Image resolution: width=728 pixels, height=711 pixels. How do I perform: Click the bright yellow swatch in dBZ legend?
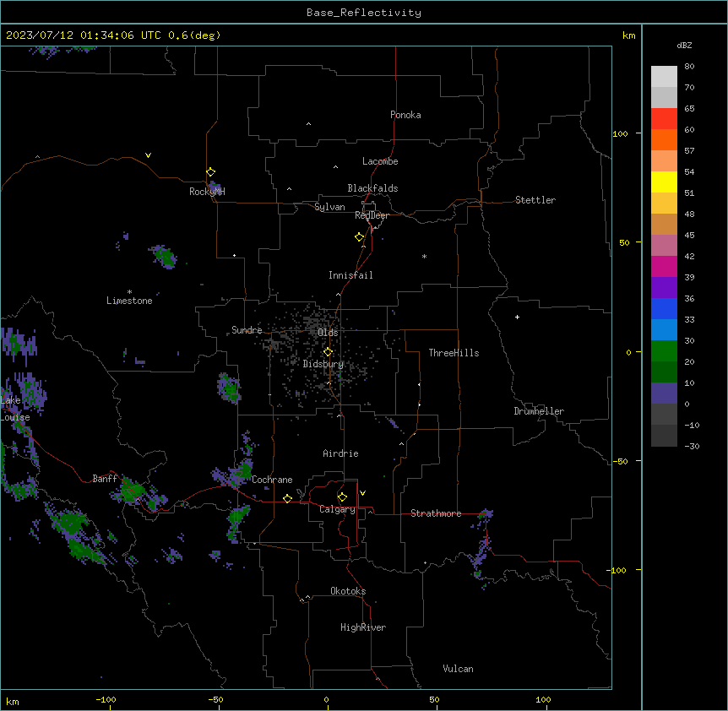pos(664,182)
